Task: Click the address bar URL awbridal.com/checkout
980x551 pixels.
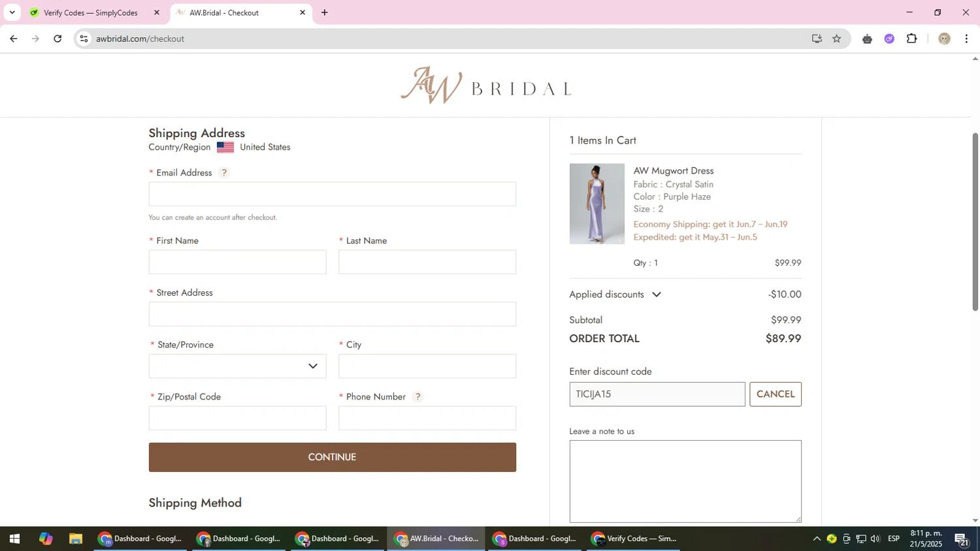Action: pyautogui.click(x=140, y=39)
